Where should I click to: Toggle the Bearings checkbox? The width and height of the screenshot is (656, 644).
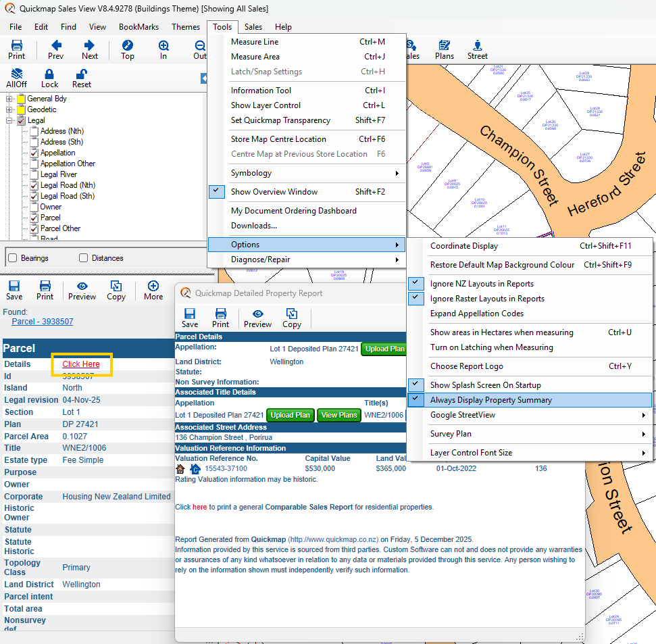point(12,258)
